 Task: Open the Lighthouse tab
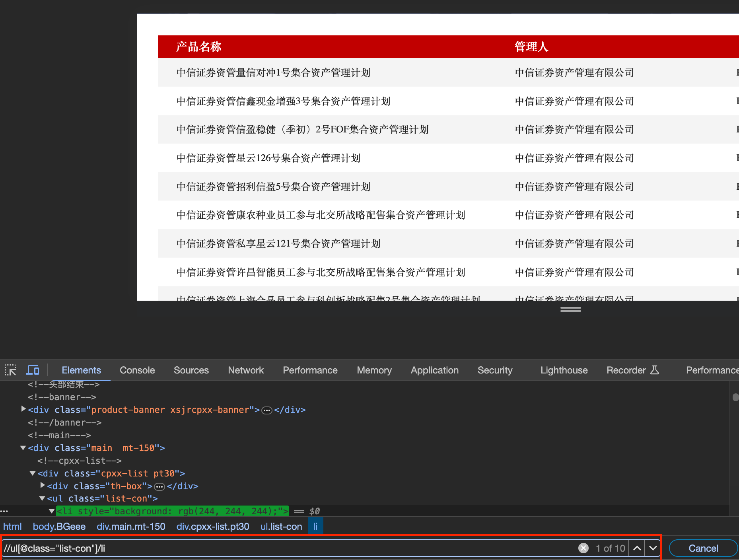564,370
